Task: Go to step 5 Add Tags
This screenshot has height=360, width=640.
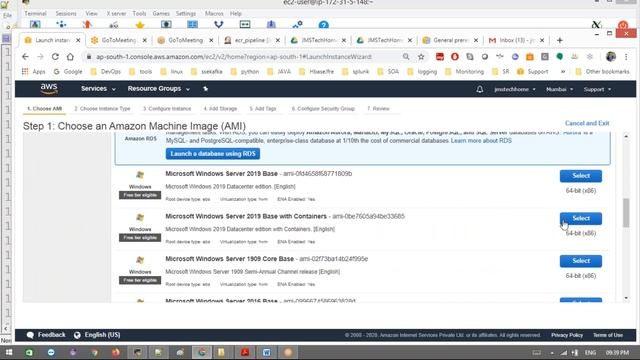Action: (x=263, y=109)
